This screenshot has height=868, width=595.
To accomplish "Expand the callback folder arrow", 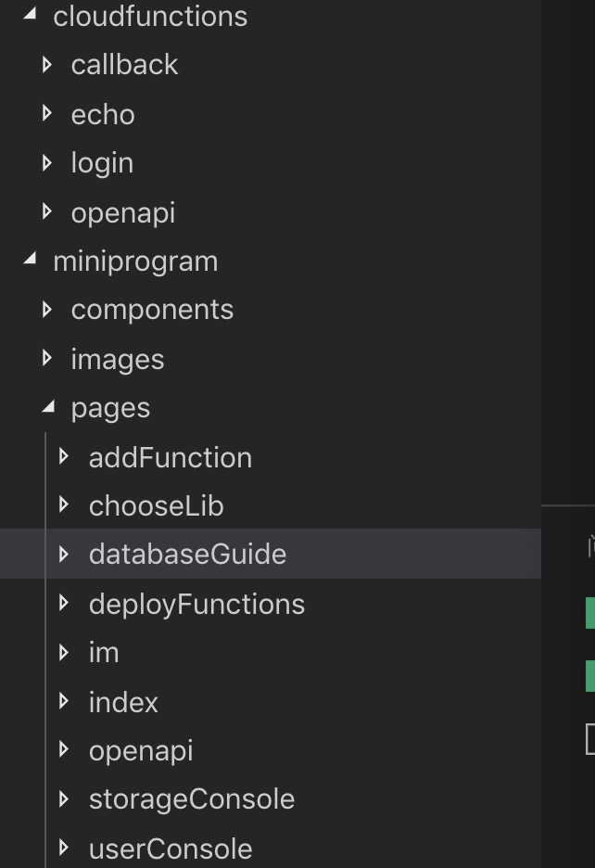I will pyautogui.click(x=47, y=65).
